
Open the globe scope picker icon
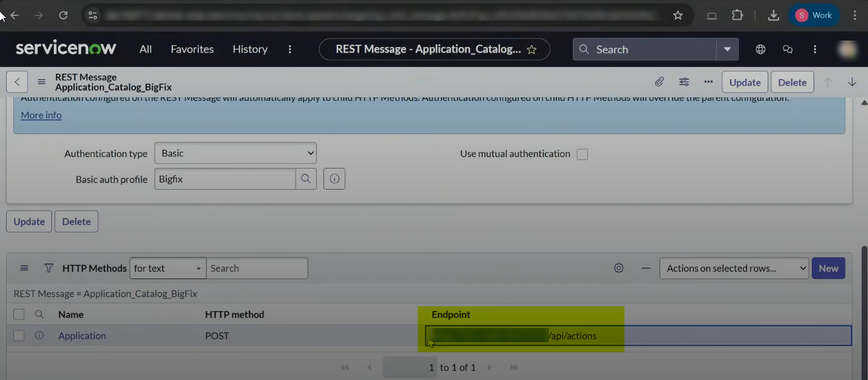point(760,50)
